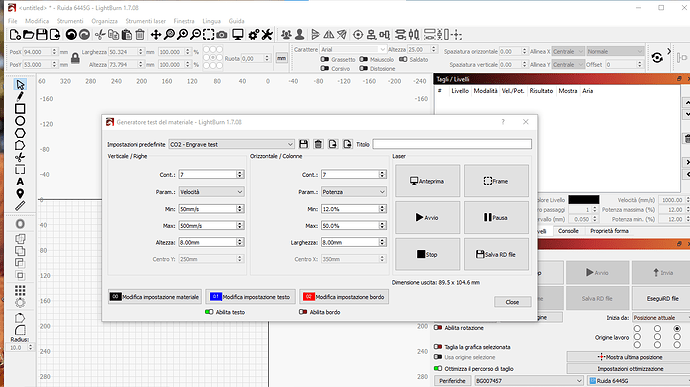The height and width of the screenshot is (387, 690).
Task: Select the Draw Ellipse tool in left toolbar
Action: point(20,121)
